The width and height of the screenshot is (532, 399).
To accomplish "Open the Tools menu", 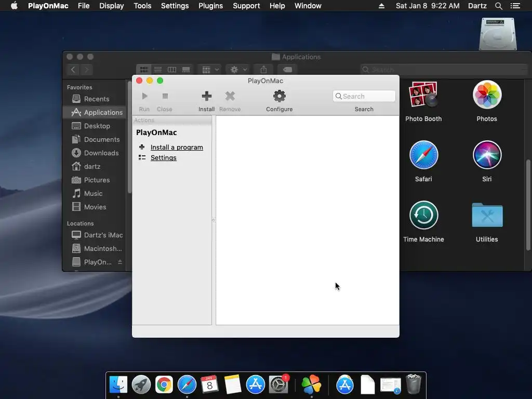I will tap(142, 6).
